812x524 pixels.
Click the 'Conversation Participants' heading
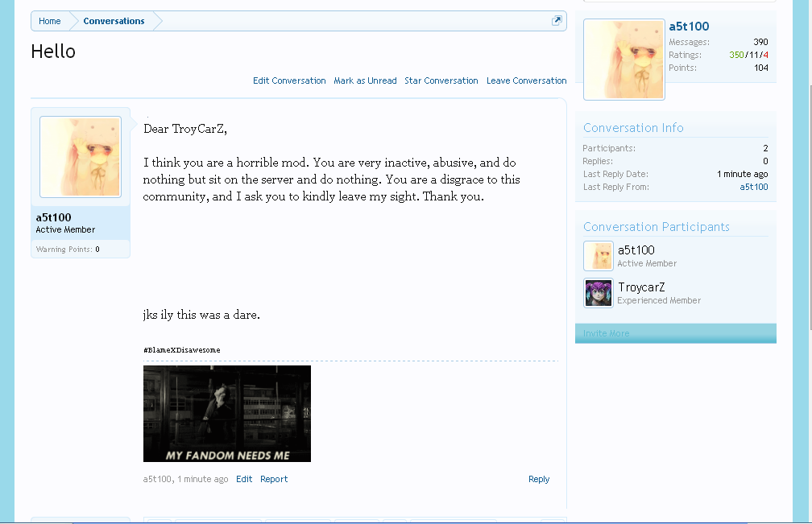656,227
